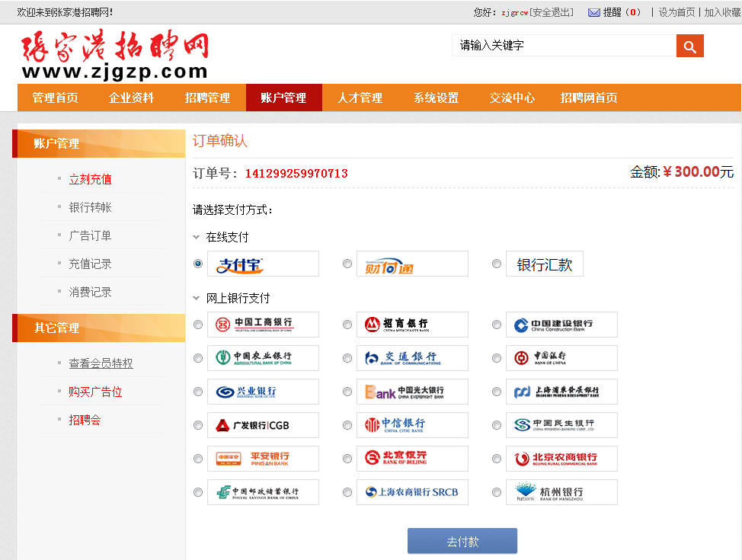
Task: Pick the Bank of Communications radio button
Action: pos(347,358)
